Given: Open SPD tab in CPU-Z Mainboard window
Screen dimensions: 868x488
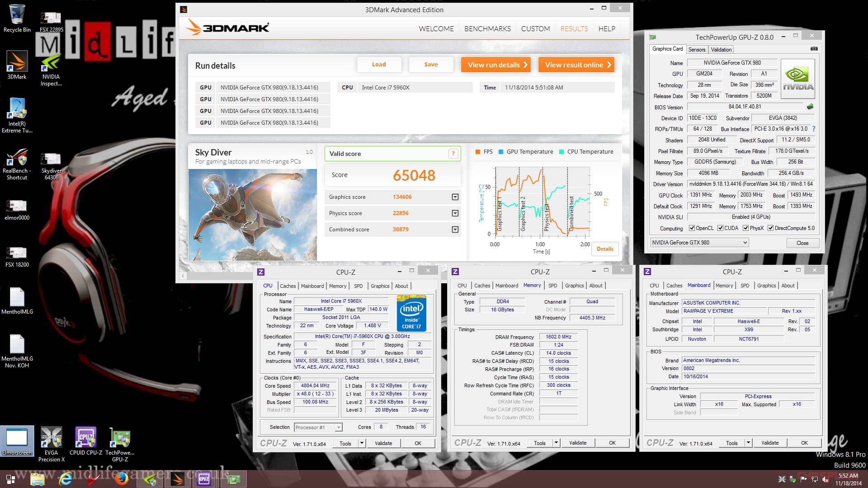Looking at the screenshot, I should coord(745,286).
